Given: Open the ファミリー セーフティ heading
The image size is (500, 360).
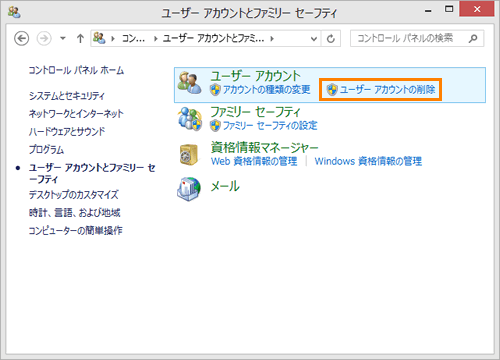Looking at the screenshot, I should pos(255,112).
